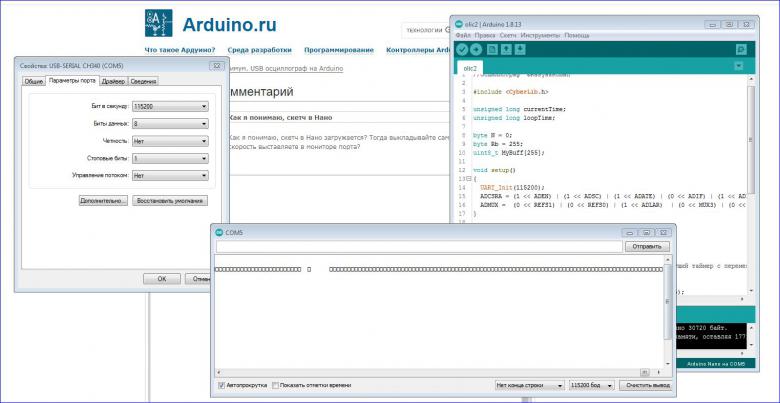Switch to the Сведения tab
This screenshot has height=403, width=780.
click(x=143, y=81)
